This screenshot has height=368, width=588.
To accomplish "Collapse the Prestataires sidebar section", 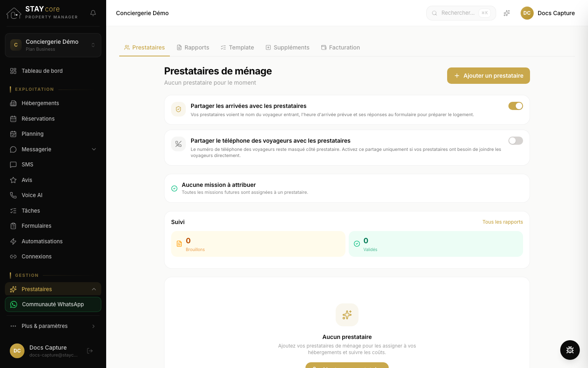I will [x=94, y=289].
